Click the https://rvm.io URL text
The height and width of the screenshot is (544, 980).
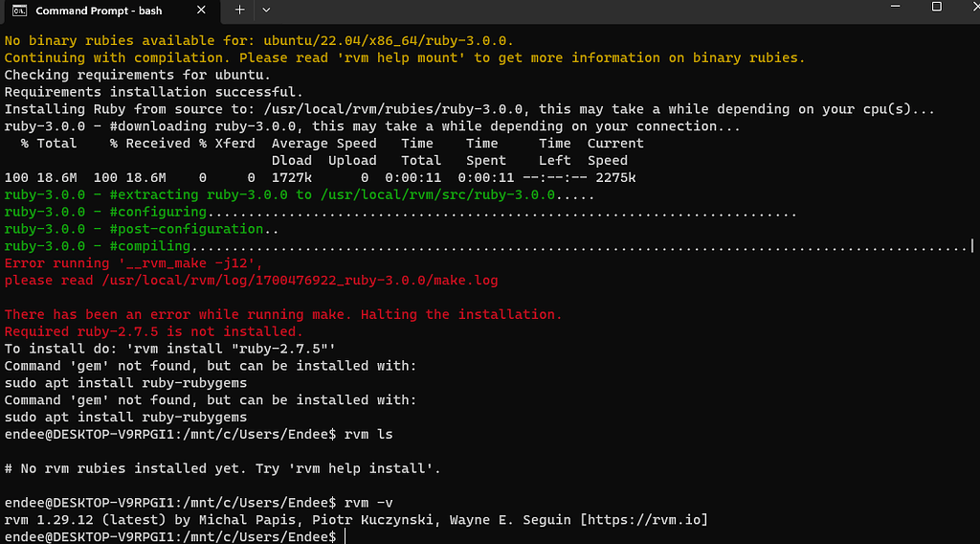click(x=644, y=520)
